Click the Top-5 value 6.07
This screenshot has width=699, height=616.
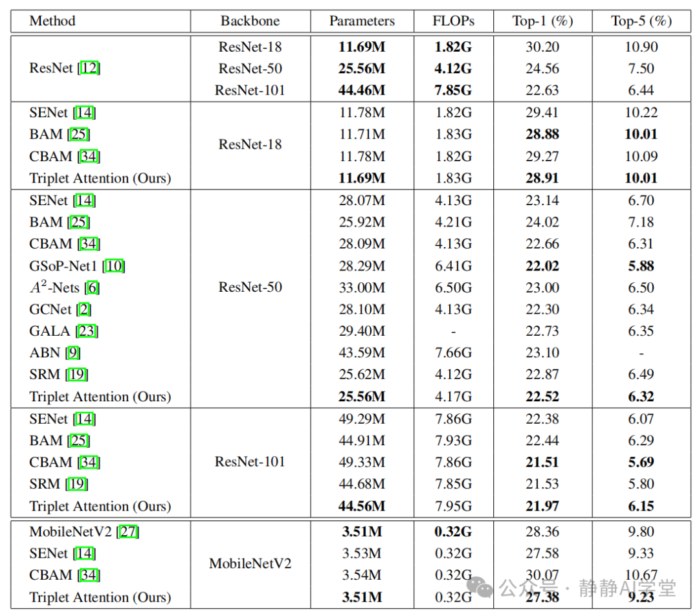pyautogui.click(x=641, y=419)
